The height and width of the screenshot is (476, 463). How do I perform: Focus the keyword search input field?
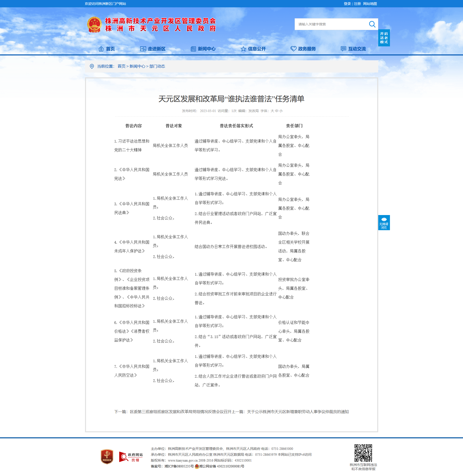pos(331,24)
